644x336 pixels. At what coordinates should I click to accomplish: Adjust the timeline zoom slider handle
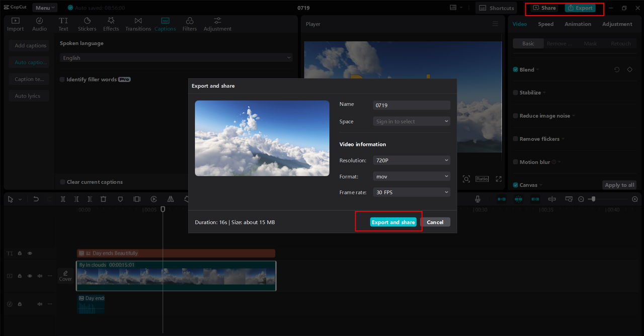pyautogui.click(x=594, y=199)
